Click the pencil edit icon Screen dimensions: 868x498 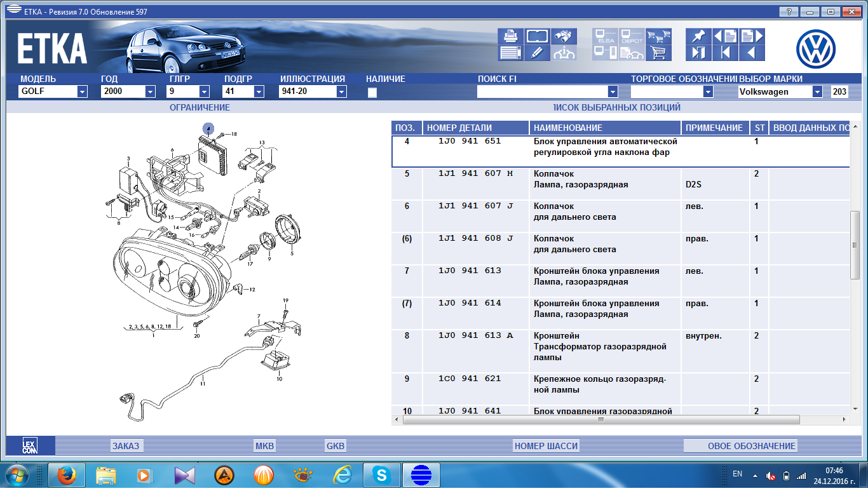click(x=537, y=53)
